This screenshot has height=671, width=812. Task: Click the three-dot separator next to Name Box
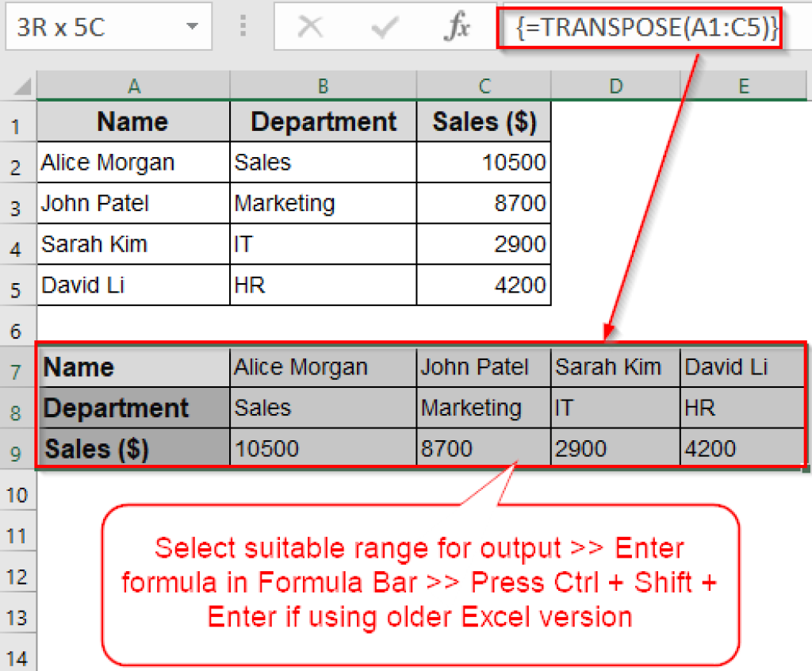(242, 26)
